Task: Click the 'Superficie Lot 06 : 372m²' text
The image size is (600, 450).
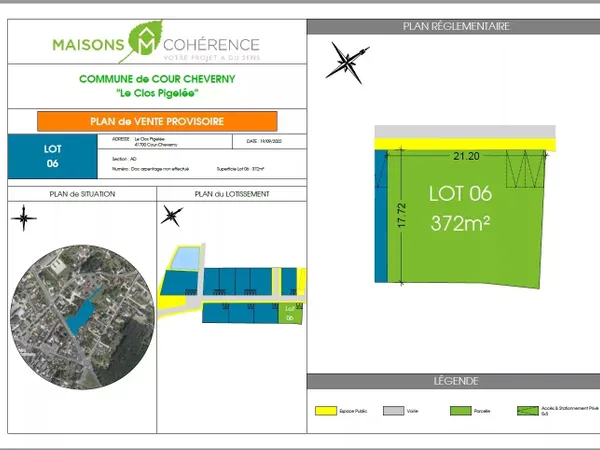Action: [240, 169]
